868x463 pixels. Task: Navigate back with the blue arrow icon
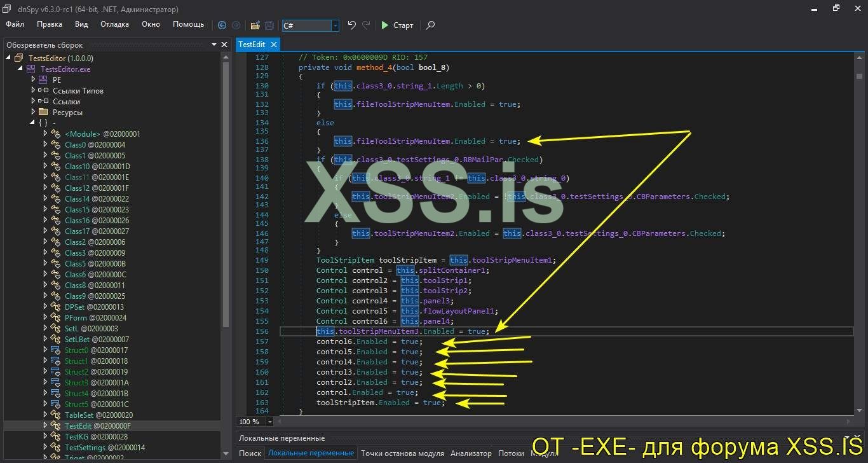tap(222, 25)
